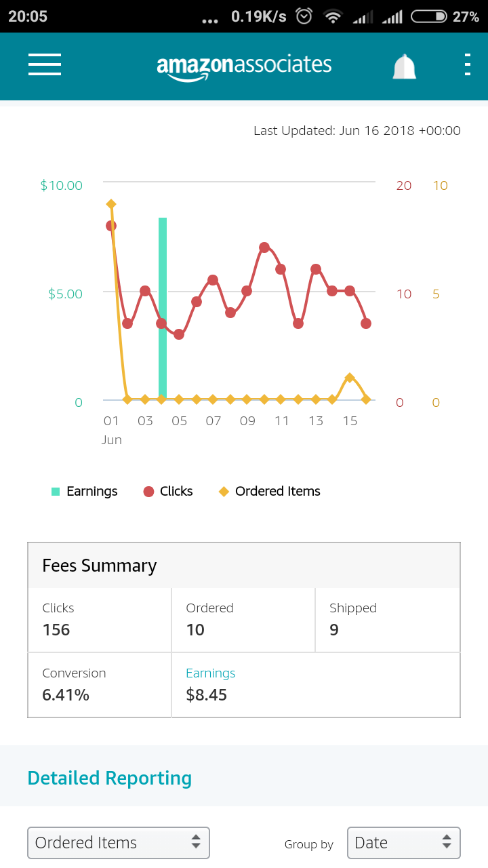Image resolution: width=488 pixels, height=868 pixels.
Task: Open the Ordered Items report dropdown
Action: pyautogui.click(x=119, y=843)
